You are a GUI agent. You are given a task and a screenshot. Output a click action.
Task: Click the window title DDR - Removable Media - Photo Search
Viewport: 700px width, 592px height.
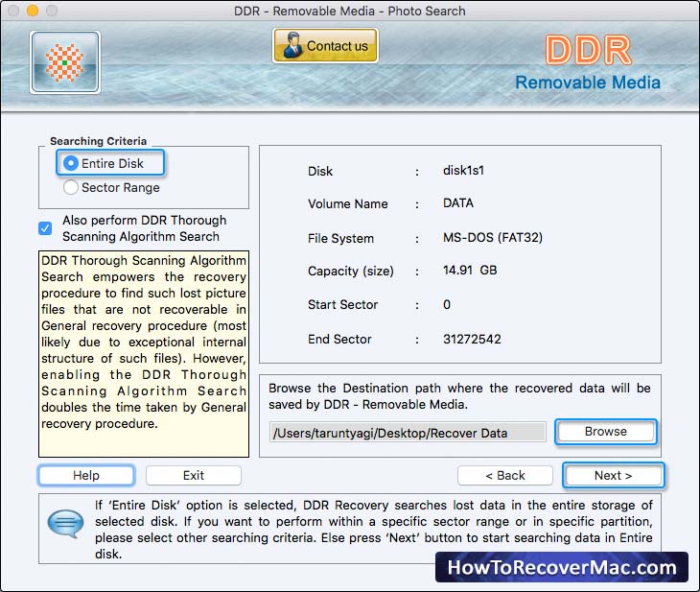[350, 11]
